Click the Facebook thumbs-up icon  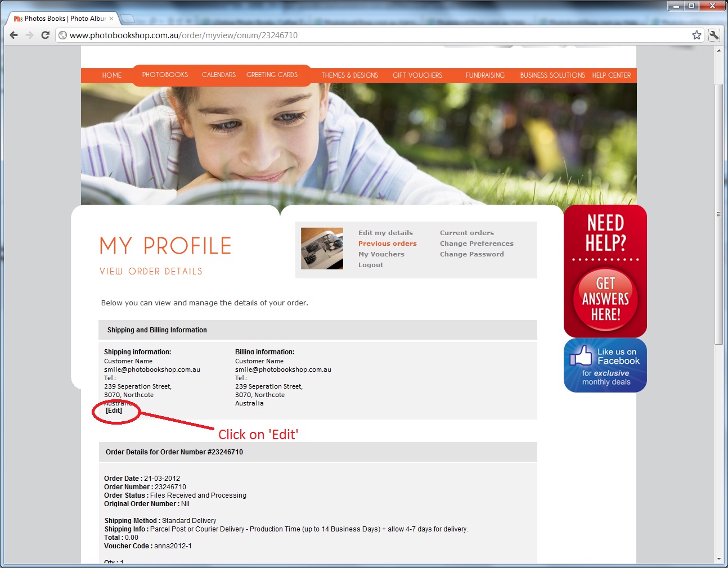point(581,355)
